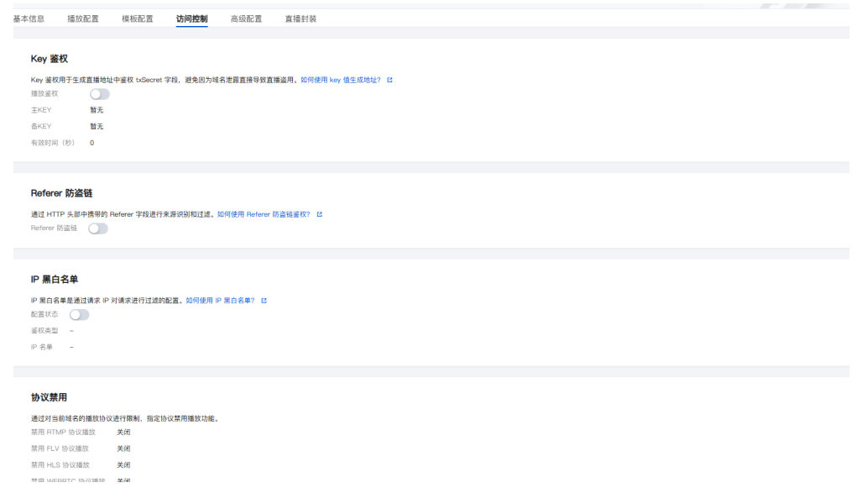The height and width of the screenshot is (493, 868).
Task: Click 关闭 status for 禁用 RTMP 协议播放
Action: pyautogui.click(x=123, y=432)
